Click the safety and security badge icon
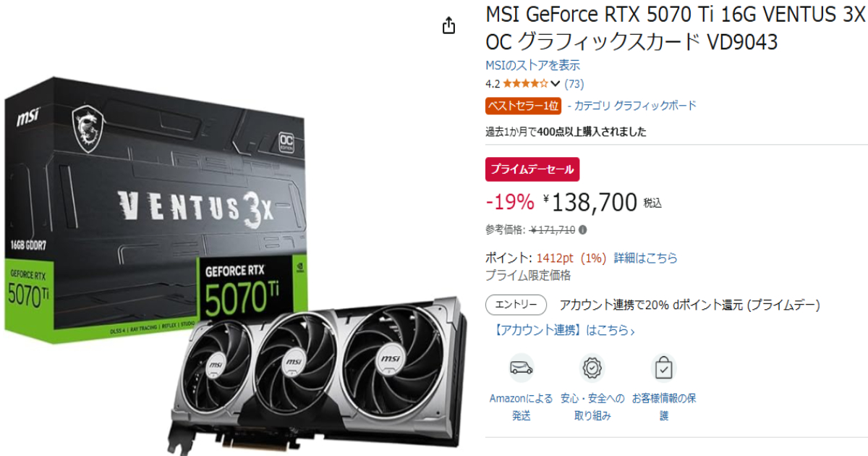The image size is (868, 456). click(592, 368)
